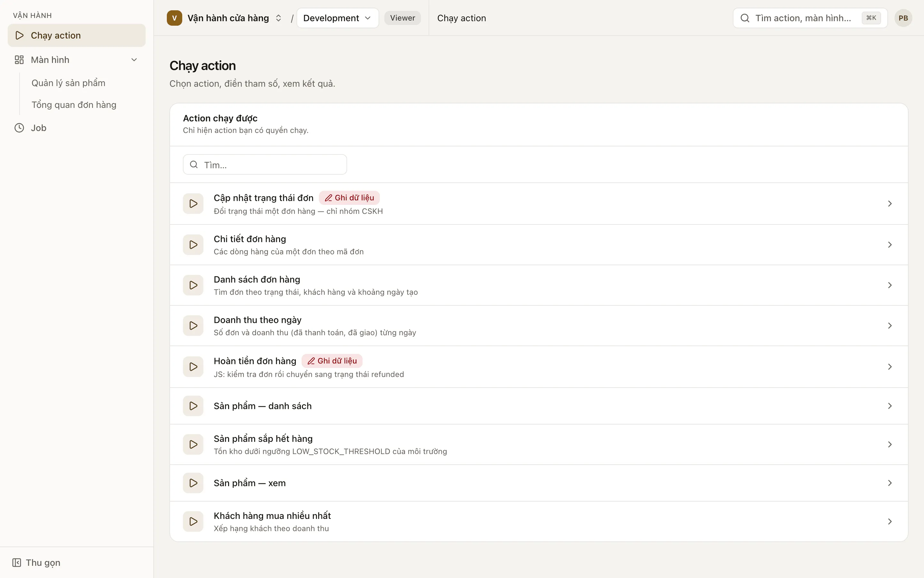Click text Các dòng hàng của một đơn theo mã đơn
The image size is (924, 578).
pos(288,251)
